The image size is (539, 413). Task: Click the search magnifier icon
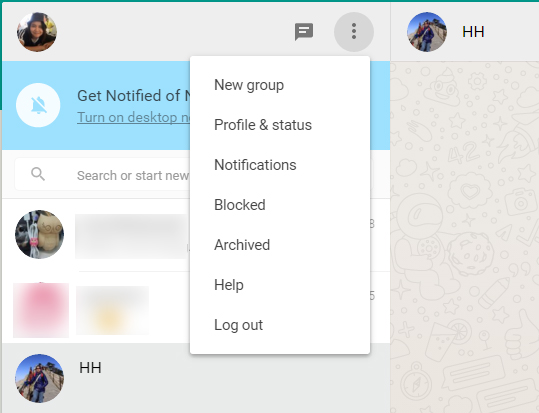pos(38,174)
